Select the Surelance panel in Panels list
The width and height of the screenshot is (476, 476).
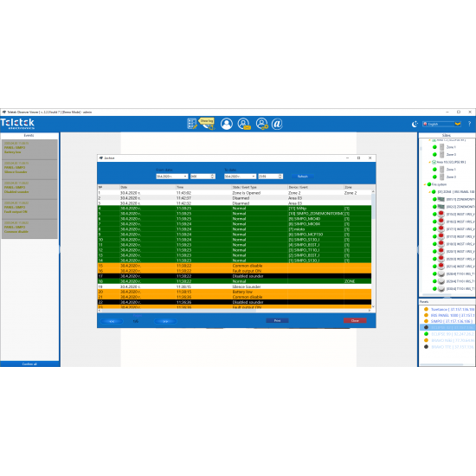(x=453, y=309)
